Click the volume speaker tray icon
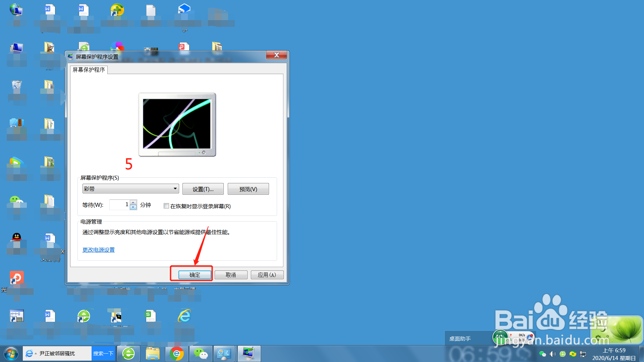The image size is (644, 362). 552,354
